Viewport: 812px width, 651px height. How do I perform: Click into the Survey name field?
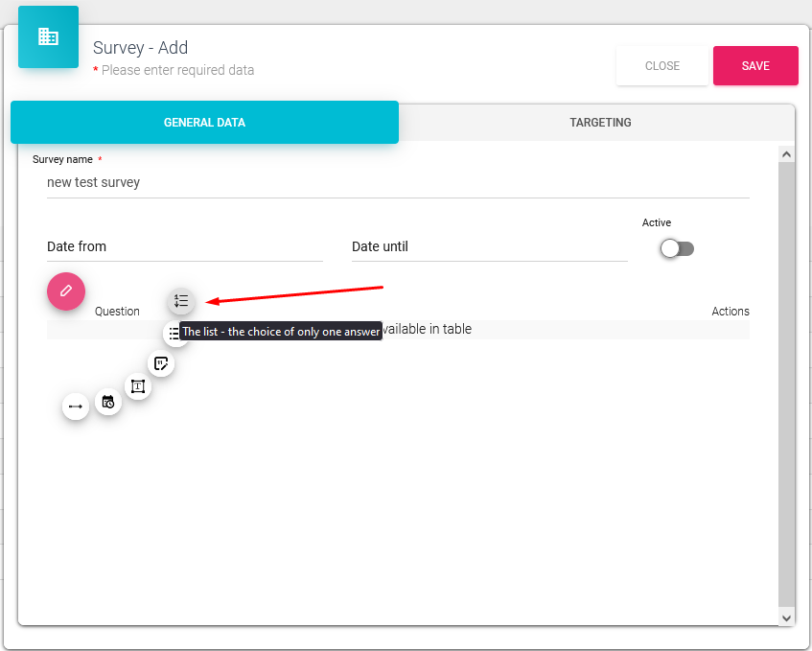(x=397, y=182)
